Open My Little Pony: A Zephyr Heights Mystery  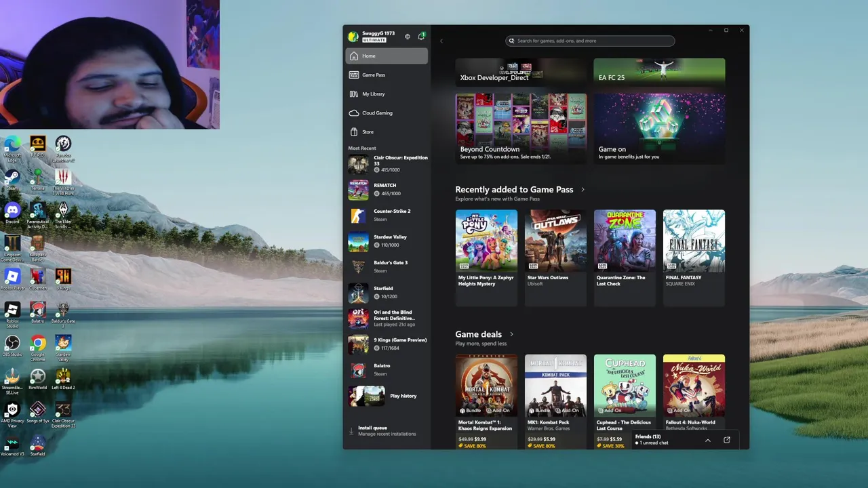click(x=486, y=258)
